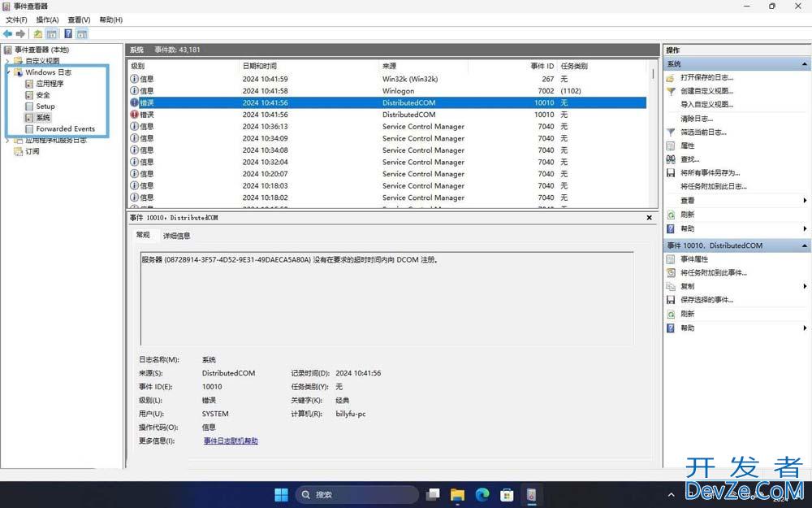The width and height of the screenshot is (812, 508).
Task: Expand 帮助 under 事件 10010 actions
Action: point(805,328)
